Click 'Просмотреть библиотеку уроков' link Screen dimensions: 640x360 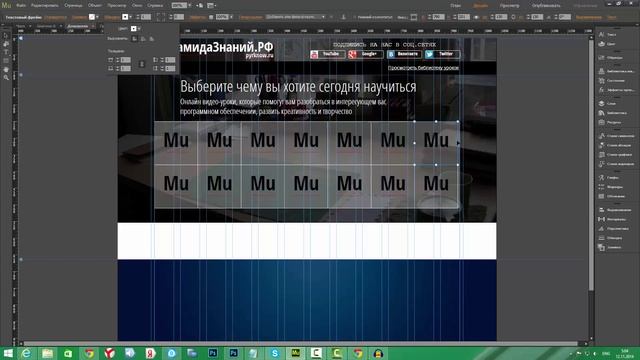(423, 68)
